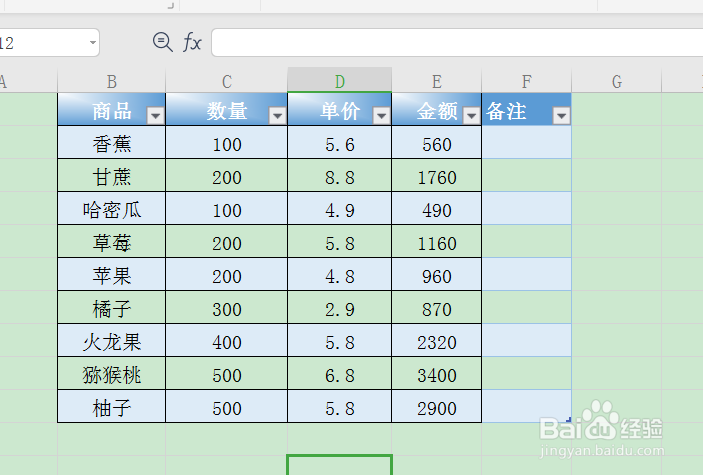Open the 备注 column filter dropdown
The height and width of the screenshot is (475, 703).
(x=561, y=116)
